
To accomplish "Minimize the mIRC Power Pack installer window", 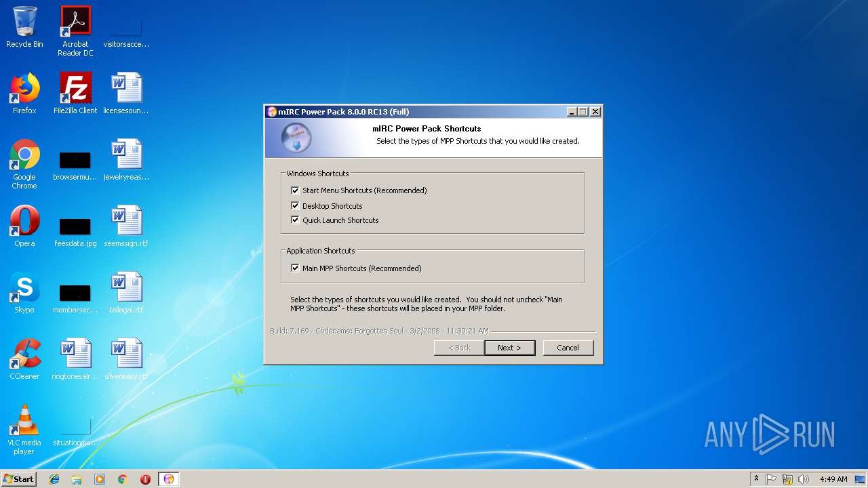I will coord(572,112).
